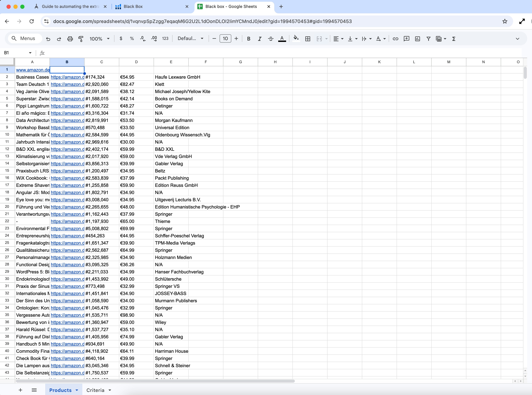The height and width of the screenshot is (395, 532).
Task: Click the merge cells icon
Action: coord(319,39)
